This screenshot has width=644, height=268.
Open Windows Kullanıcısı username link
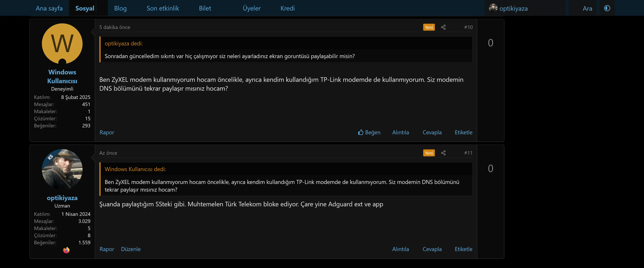[62, 76]
